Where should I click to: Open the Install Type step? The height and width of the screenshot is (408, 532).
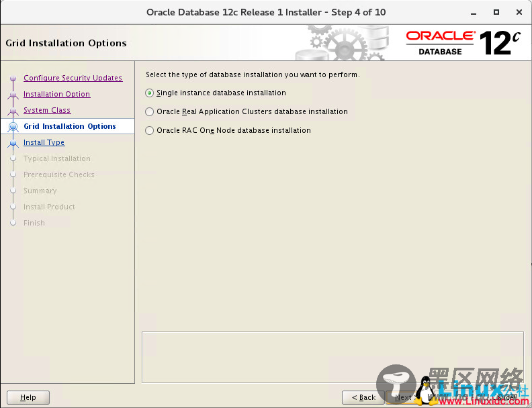pyautogui.click(x=44, y=142)
